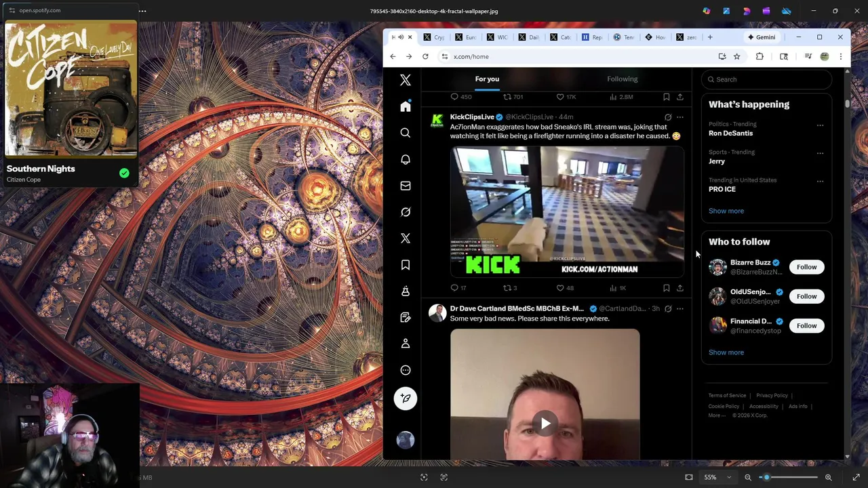
Task: Click the Photos zoom slider
Action: point(789,477)
